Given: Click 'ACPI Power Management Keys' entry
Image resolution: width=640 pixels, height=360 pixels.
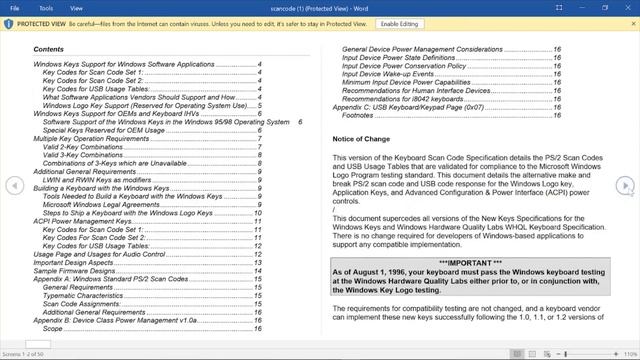Looking at the screenshot, I should [x=147, y=221].
